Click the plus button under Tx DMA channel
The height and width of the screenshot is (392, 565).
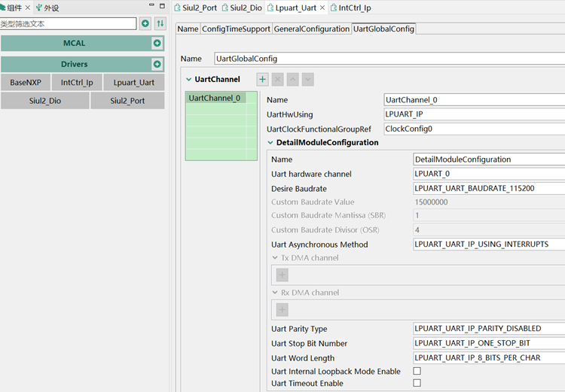282,275
